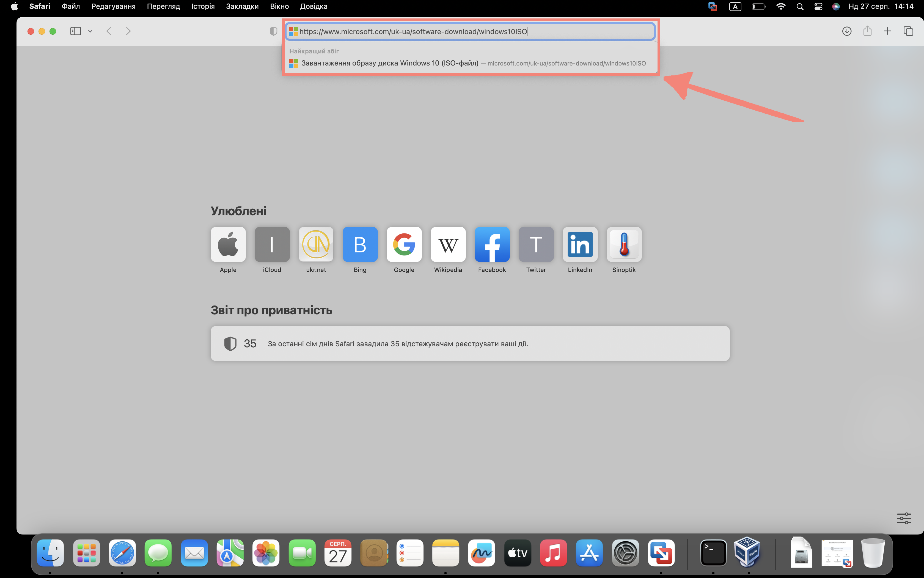Open Calendar from the Dock
The width and height of the screenshot is (924, 578).
338,553
